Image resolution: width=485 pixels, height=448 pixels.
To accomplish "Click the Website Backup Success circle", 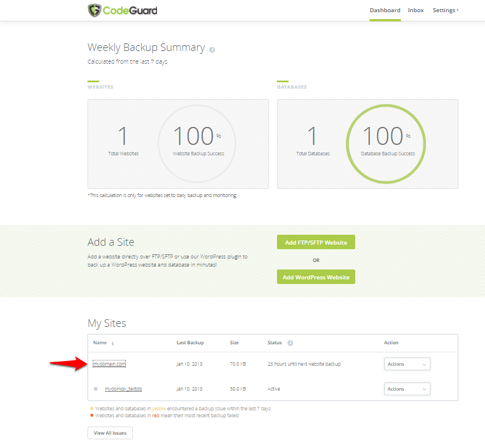I will pyautogui.click(x=197, y=143).
